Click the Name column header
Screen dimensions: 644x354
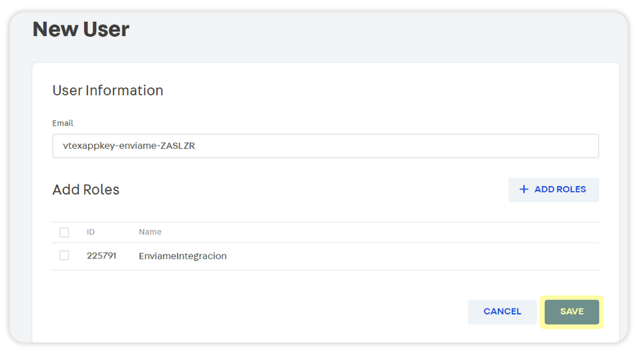(x=150, y=232)
